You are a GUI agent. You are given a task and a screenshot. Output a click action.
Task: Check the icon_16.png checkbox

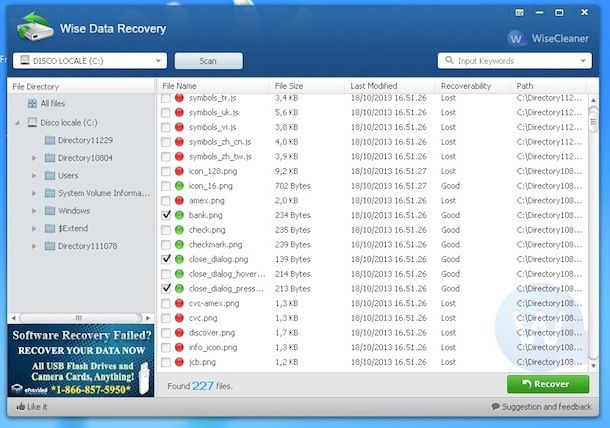pyautogui.click(x=166, y=186)
